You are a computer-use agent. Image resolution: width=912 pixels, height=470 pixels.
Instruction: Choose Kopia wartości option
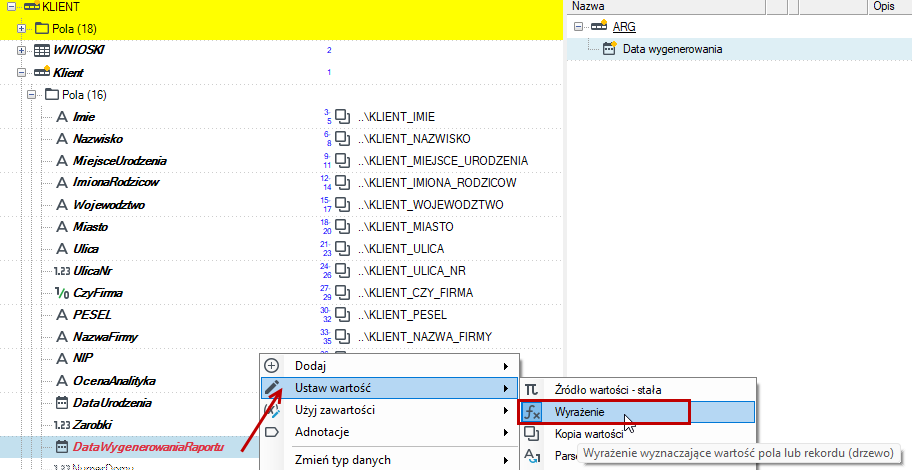pos(637,434)
